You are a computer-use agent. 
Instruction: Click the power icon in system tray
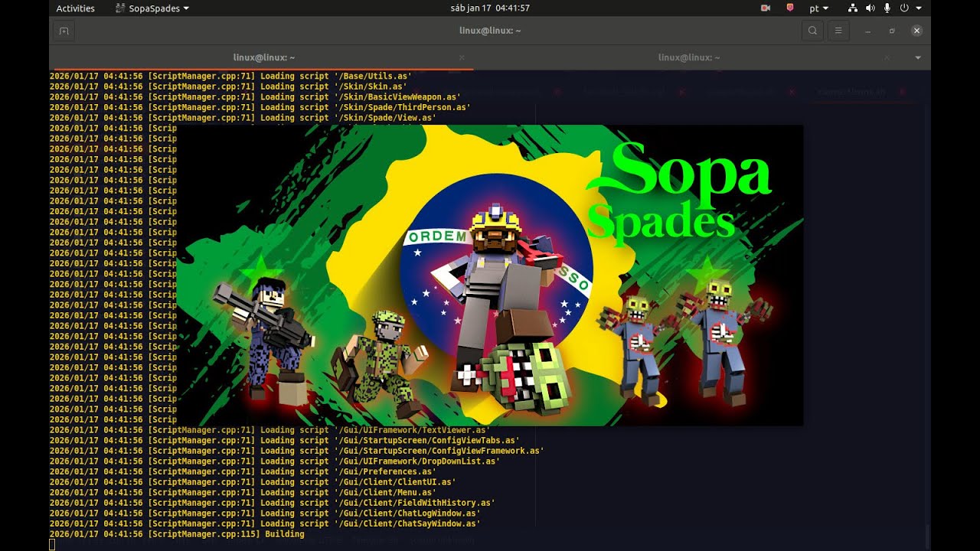[x=904, y=8]
